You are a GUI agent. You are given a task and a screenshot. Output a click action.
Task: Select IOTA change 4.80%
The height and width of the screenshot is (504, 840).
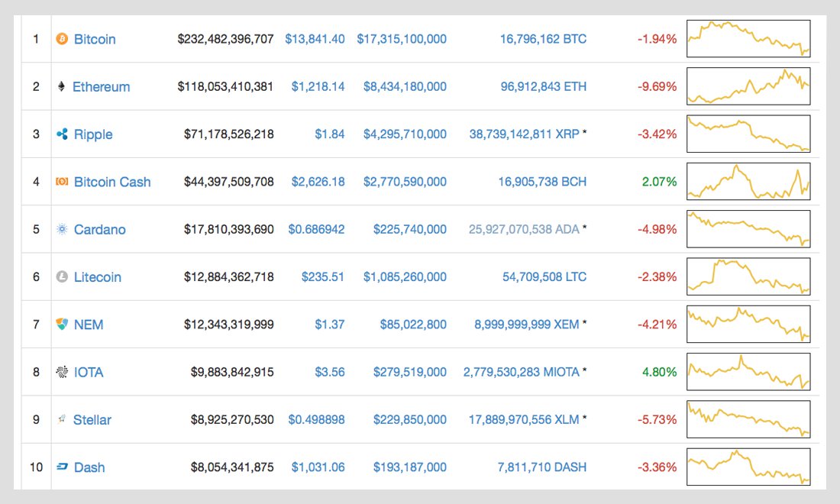coord(660,372)
